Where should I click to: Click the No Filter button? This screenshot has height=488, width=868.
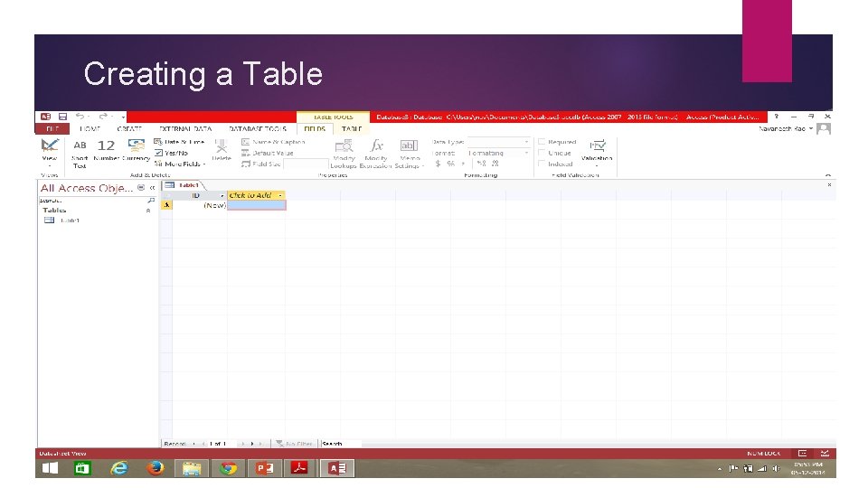pos(295,443)
